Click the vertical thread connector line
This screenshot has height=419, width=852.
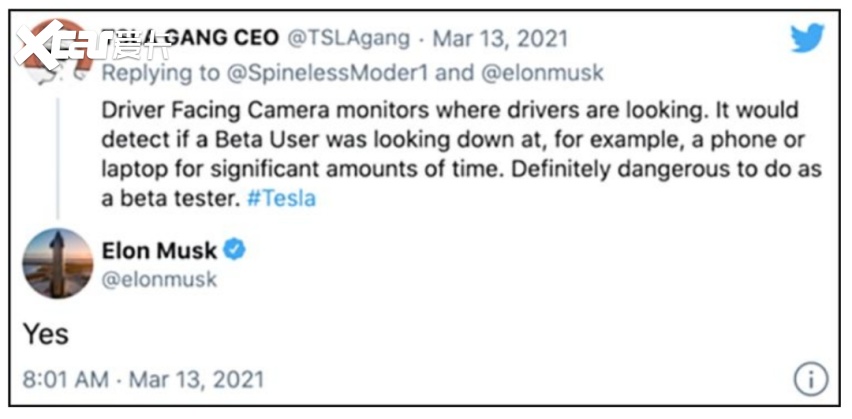click(x=58, y=150)
